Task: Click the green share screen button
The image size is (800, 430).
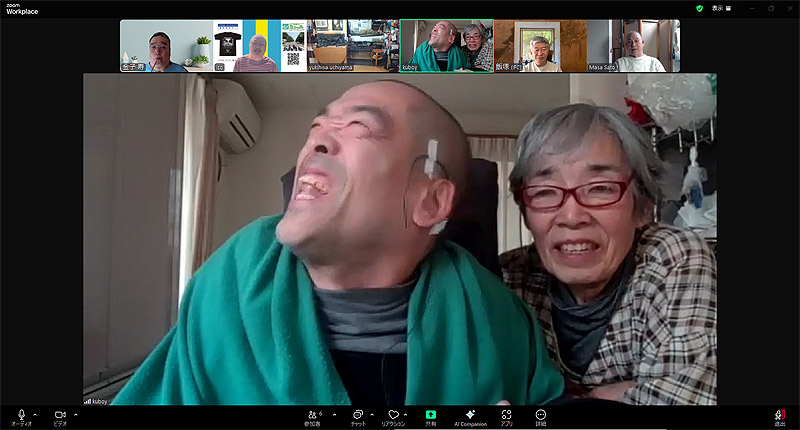Action: click(x=431, y=414)
